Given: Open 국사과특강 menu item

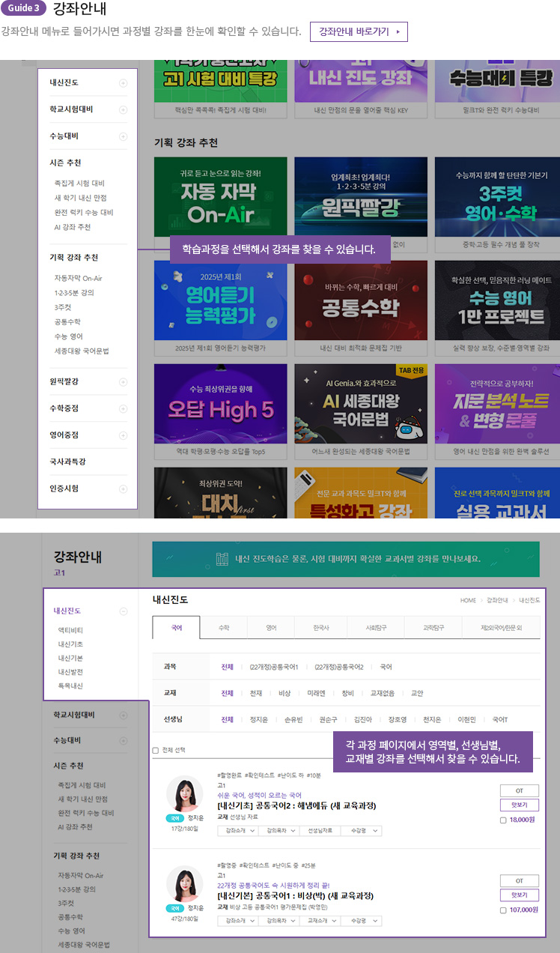Looking at the screenshot, I should (x=68, y=462).
